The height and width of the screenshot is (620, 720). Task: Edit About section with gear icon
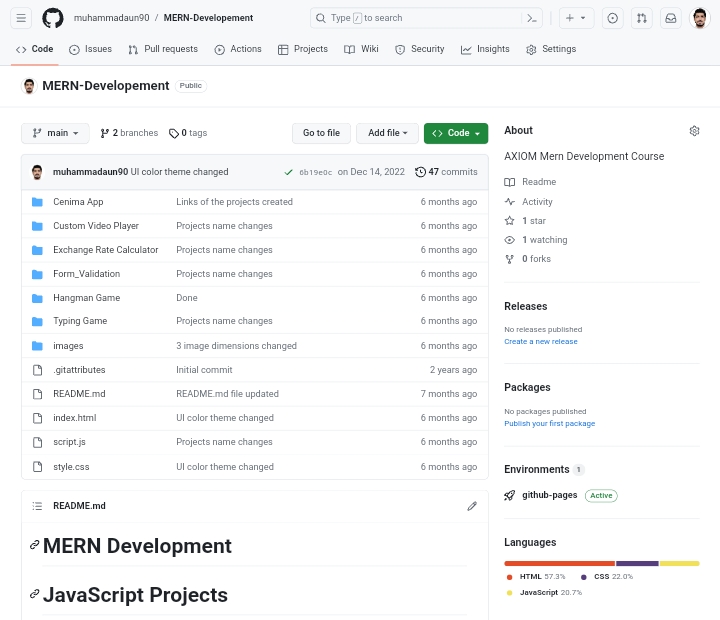pos(694,131)
